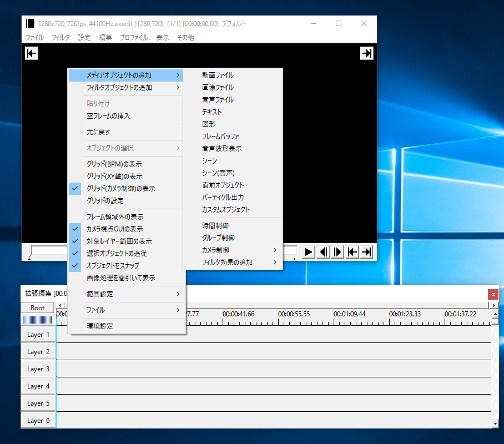The image size is (504, 444).
Task: Enable グリッド(XY軸)の表示
Action: (125, 176)
